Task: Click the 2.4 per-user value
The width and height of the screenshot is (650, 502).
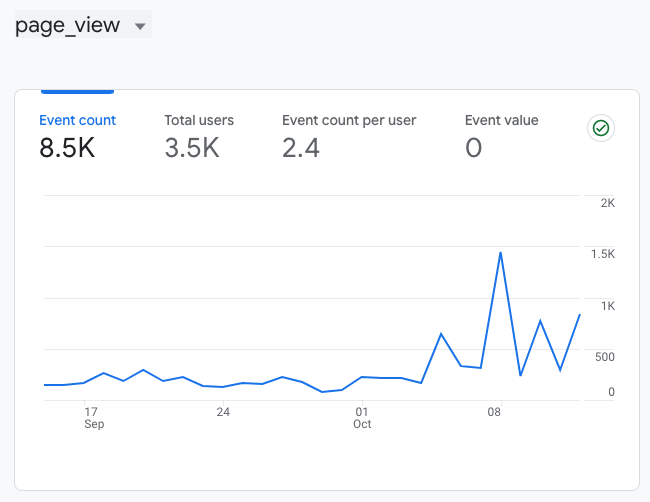Action: point(301,148)
